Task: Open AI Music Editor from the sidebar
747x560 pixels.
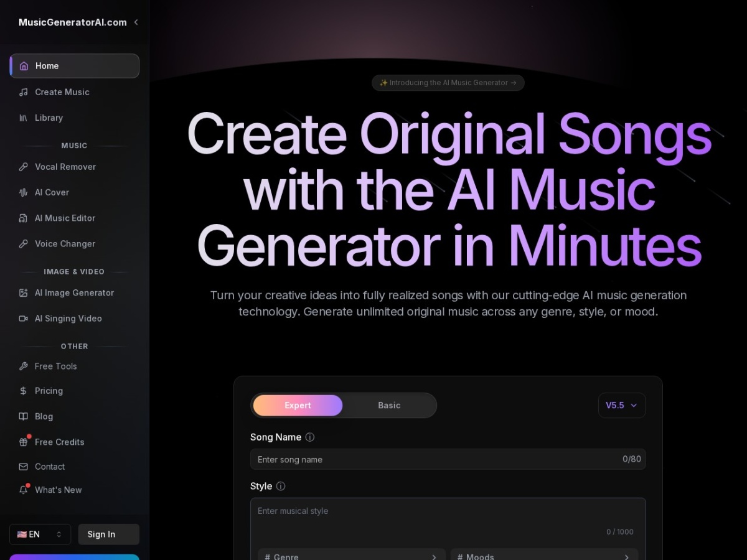Action: 75,218
